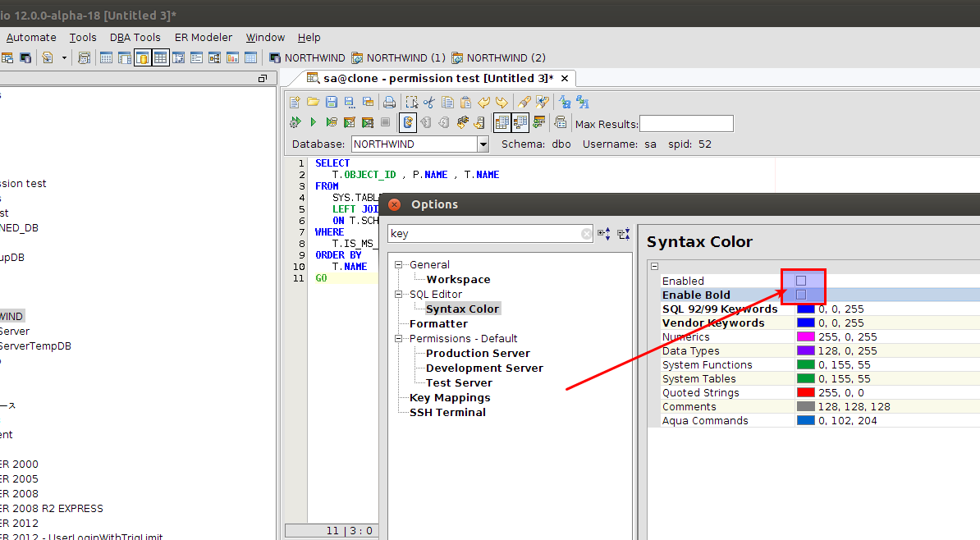Click the Redo arrow icon
This screenshot has height=540, width=980.
tap(501, 103)
